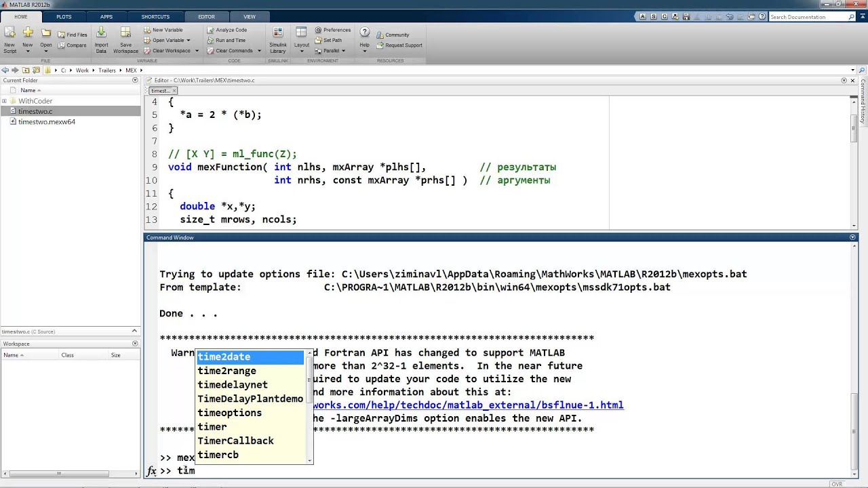Click 'Trailers' in the address path
The width and height of the screenshot is (868, 488).
point(106,70)
